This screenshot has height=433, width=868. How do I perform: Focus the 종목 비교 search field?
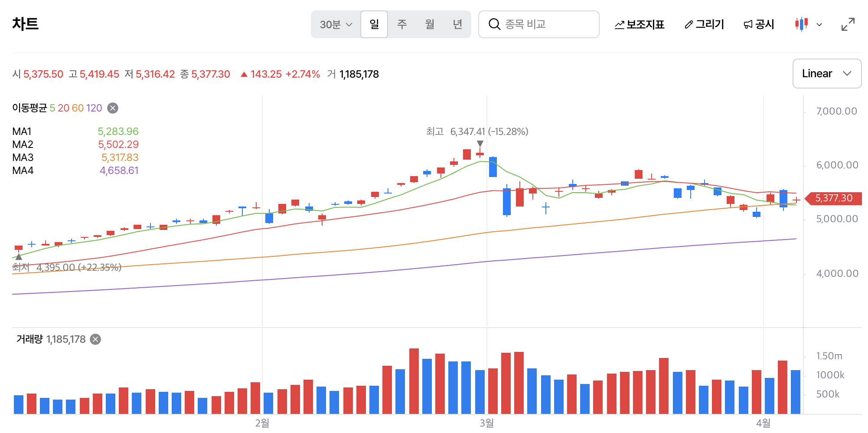tap(539, 24)
